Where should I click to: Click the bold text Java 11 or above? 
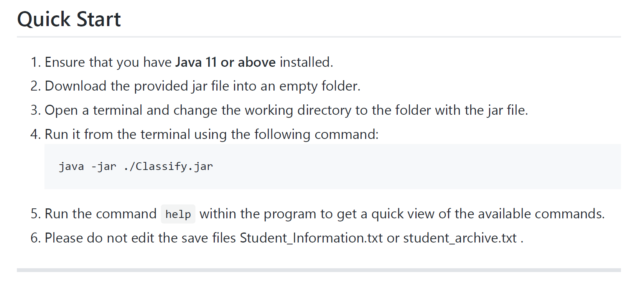coord(225,62)
